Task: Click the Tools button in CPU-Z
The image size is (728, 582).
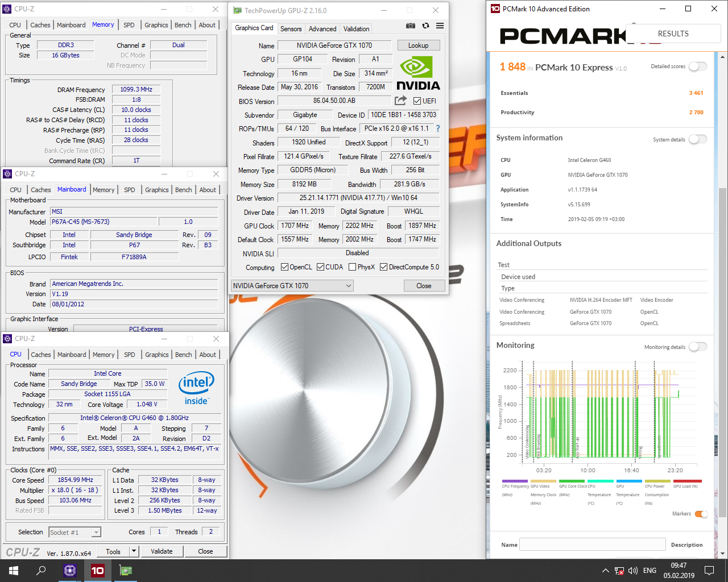Action: 113,551
